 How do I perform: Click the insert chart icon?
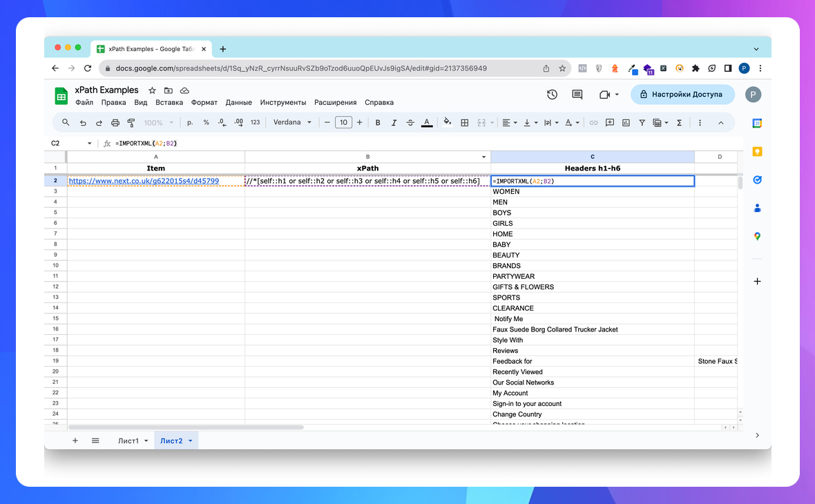pyautogui.click(x=626, y=123)
